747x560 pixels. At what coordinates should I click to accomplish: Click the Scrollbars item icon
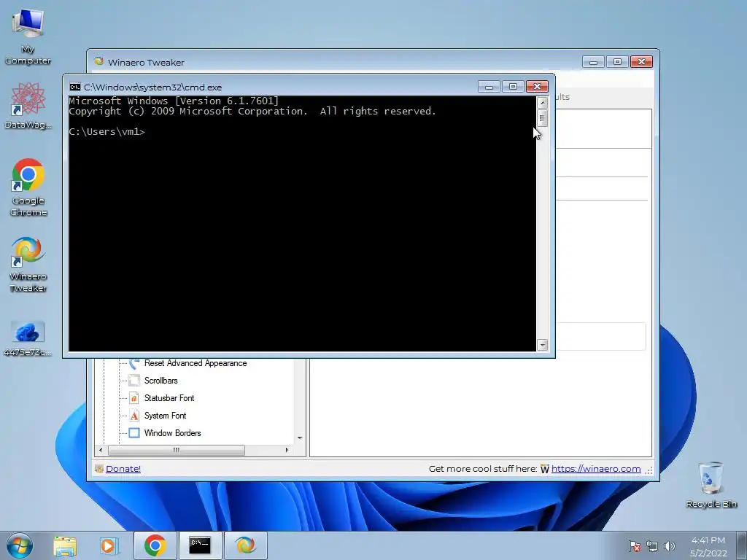tap(134, 381)
